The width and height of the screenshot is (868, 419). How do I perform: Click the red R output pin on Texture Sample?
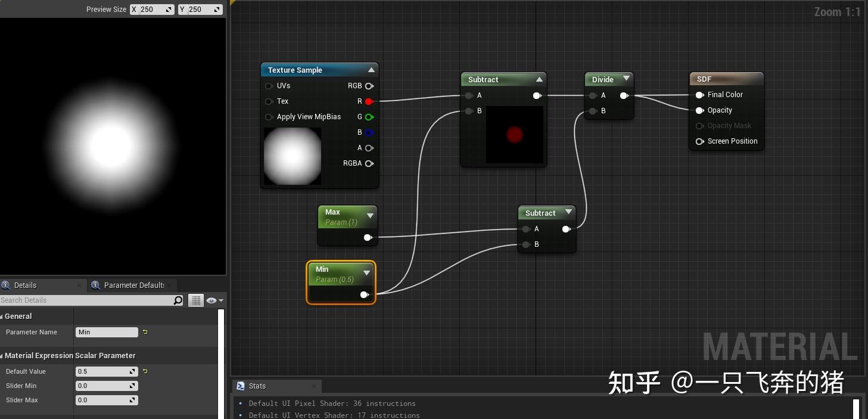369,101
